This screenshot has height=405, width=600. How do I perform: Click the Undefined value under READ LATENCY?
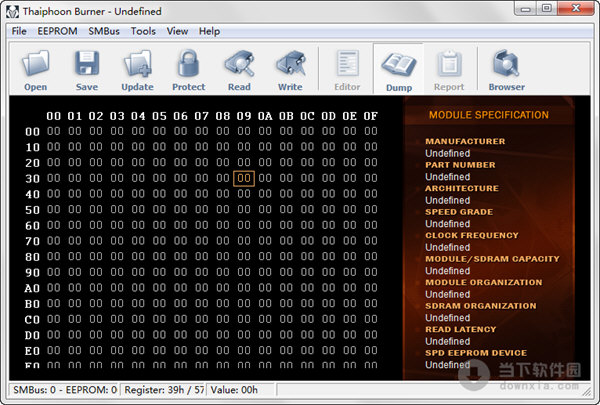click(x=447, y=341)
